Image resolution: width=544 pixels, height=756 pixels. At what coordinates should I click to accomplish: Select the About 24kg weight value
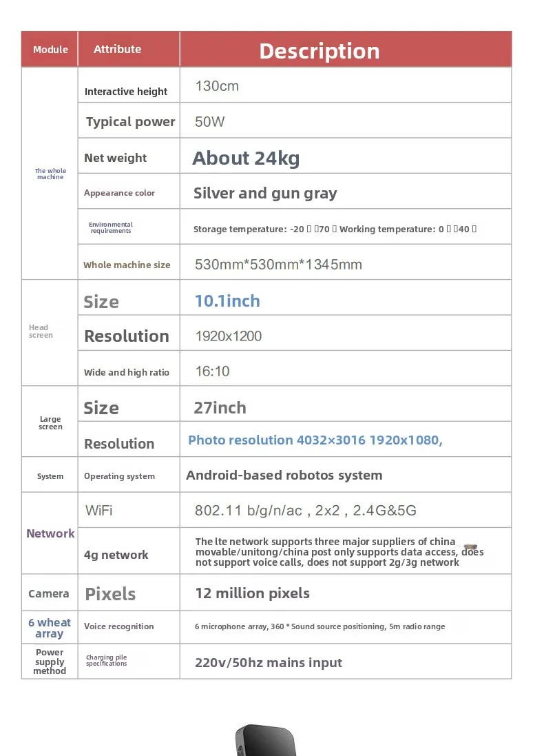click(x=246, y=158)
